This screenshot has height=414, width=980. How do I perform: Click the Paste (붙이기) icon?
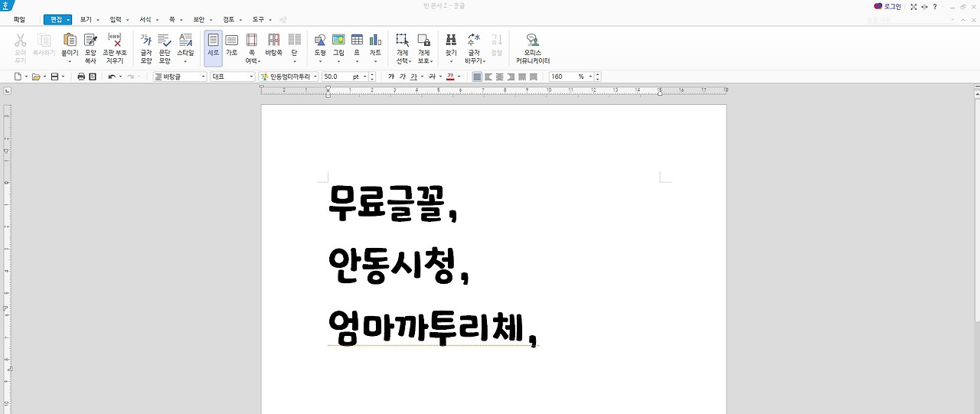tap(70, 41)
